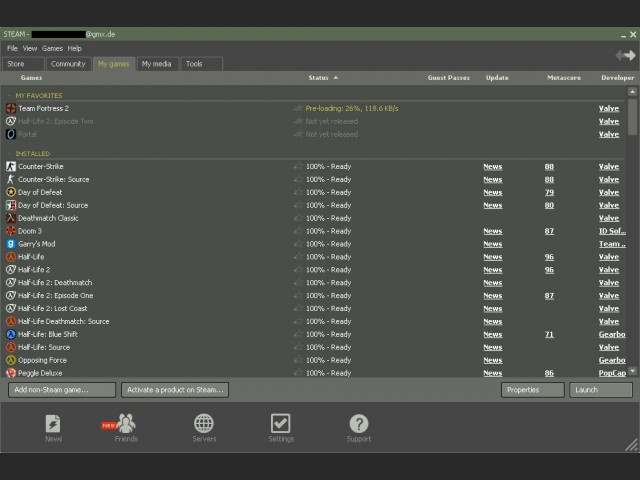
Task: Click the Doom 3 icon
Action: [11, 231]
